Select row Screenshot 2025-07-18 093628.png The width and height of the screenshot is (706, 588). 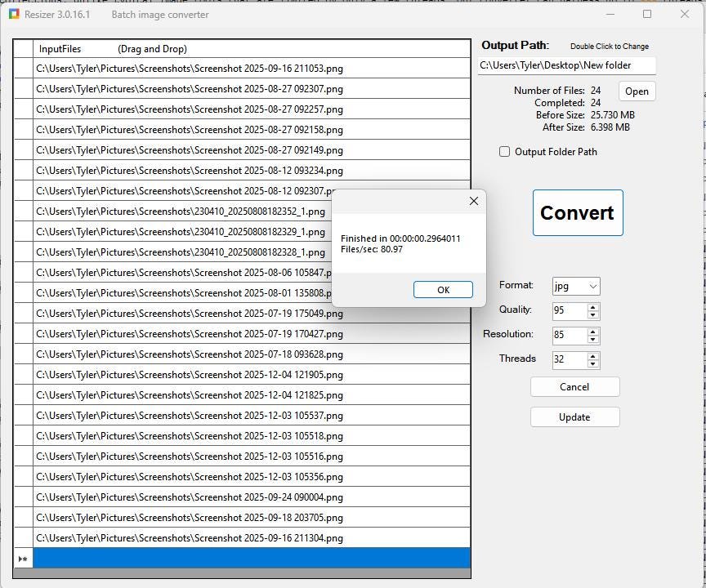(x=252, y=354)
